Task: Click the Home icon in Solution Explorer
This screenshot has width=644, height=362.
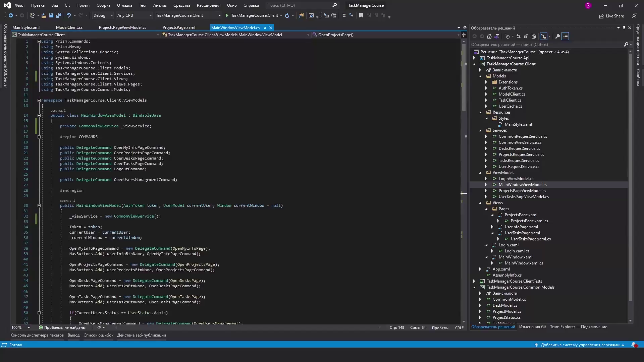Action: pos(489,36)
